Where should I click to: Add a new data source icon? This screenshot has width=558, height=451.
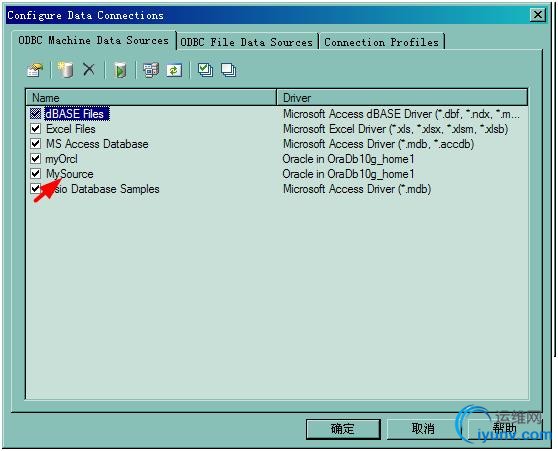coord(65,70)
